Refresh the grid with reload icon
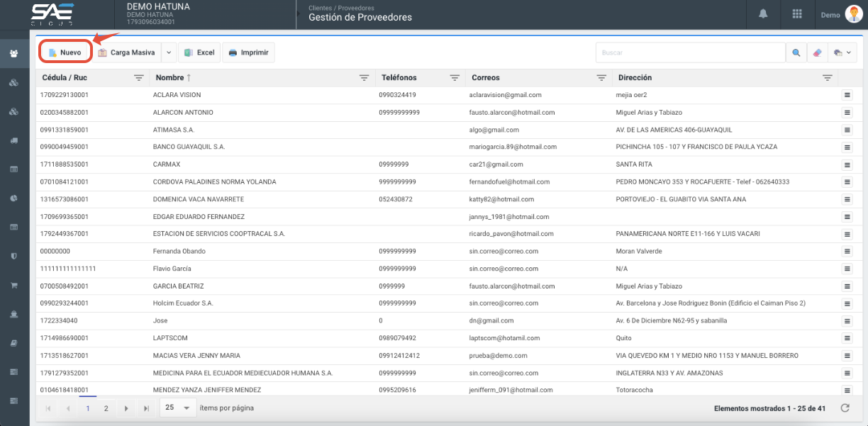 [x=845, y=408]
